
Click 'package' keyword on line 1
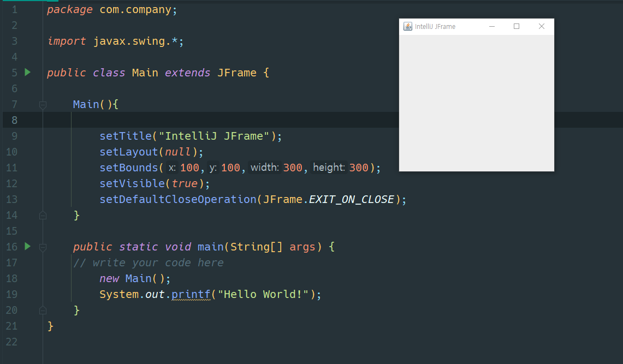(69, 9)
